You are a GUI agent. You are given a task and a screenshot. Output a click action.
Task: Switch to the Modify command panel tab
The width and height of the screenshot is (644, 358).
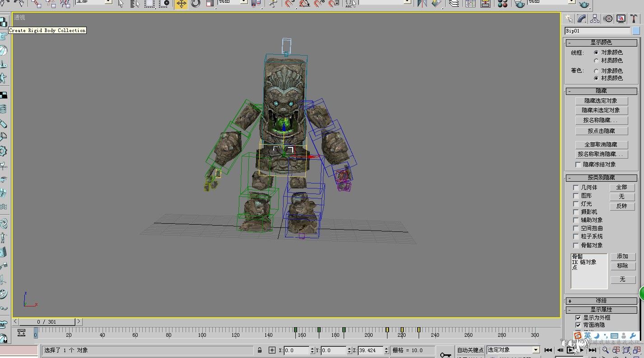[x=582, y=19]
